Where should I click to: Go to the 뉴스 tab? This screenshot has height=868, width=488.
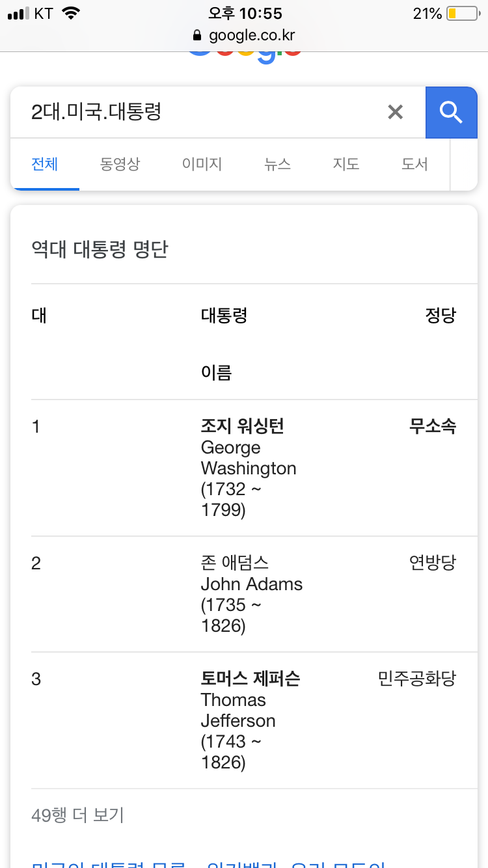277,164
